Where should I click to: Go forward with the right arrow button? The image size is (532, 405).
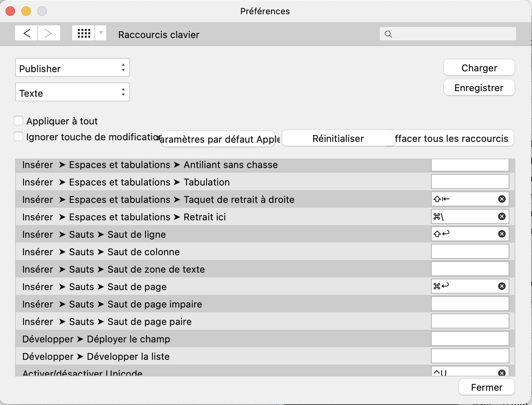tap(49, 33)
